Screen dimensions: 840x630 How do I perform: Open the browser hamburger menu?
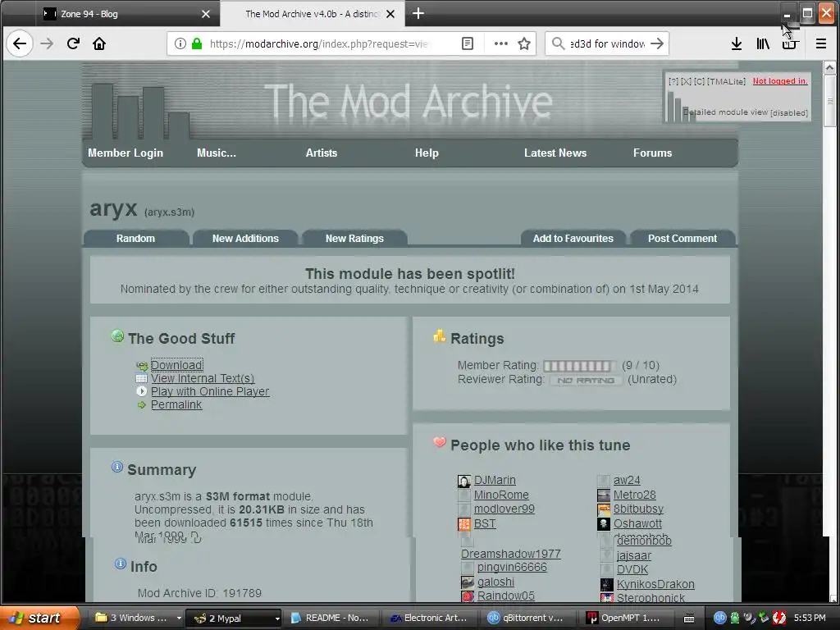(820, 44)
